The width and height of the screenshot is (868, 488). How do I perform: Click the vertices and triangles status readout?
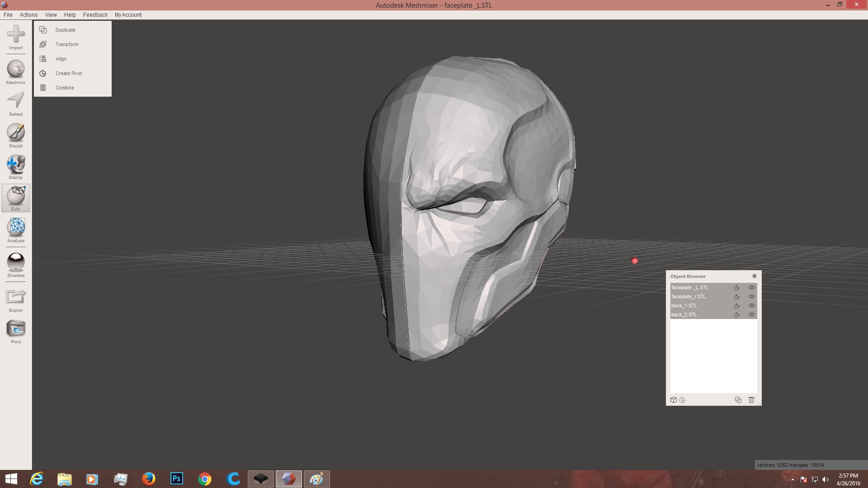[790, 465]
